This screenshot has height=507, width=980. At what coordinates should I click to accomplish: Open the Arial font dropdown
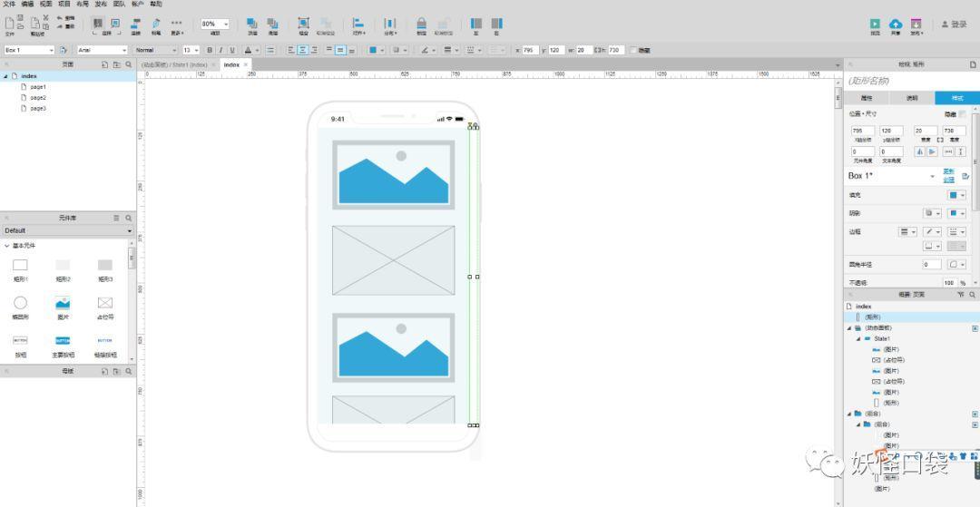(x=103, y=50)
